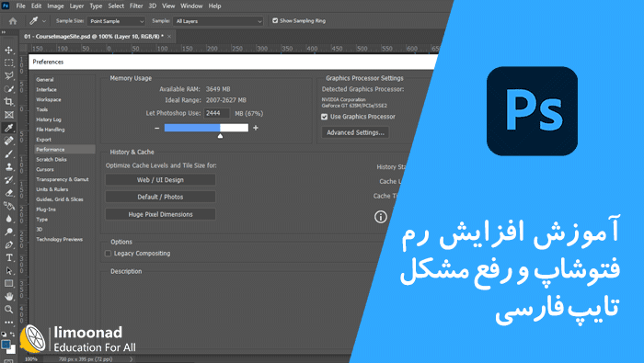644x363 pixels.
Task: Select the Clone Stamp tool
Action: (8, 167)
